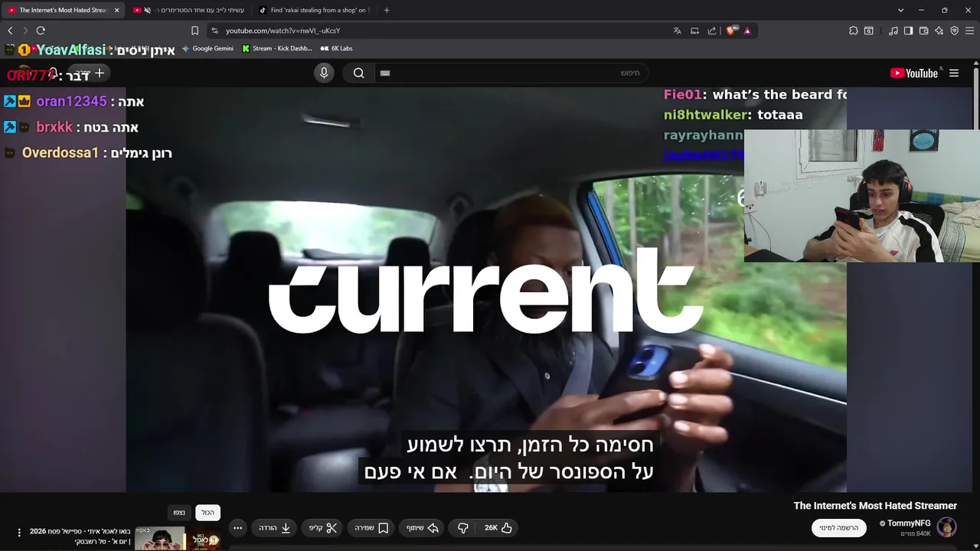Reload the YouTube page
Image resolution: width=980 pixels, height=551 pixels.
(x=41, y=31)
